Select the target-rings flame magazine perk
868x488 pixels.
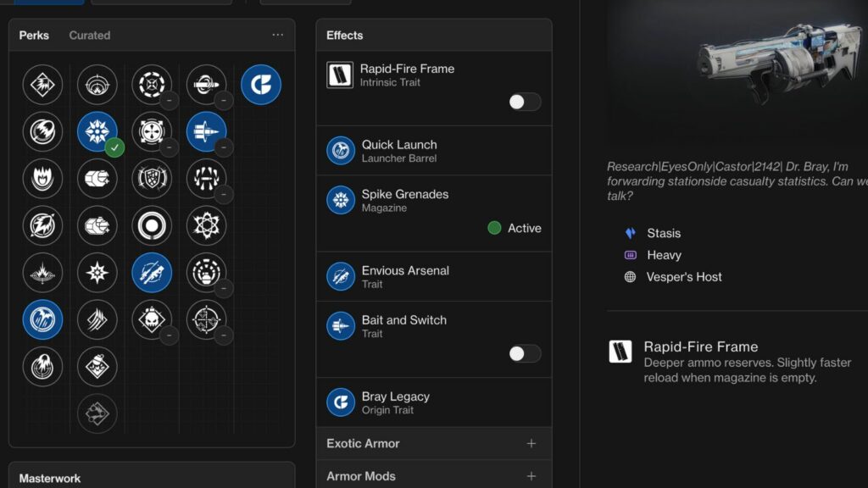97,85
